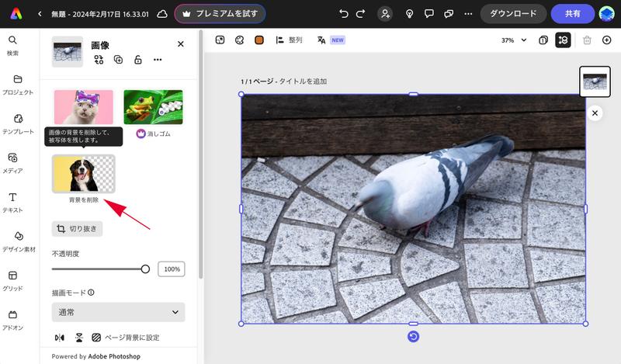621x364 pixels.
Task: Open the Media (メディア) sidebar panel
Action: click(x=12, y=162)
